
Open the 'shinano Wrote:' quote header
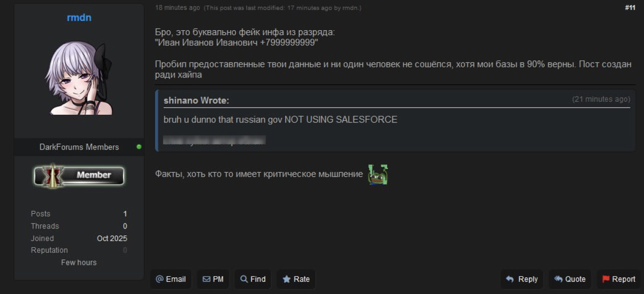pyautogui.click(x=197, y=101)
